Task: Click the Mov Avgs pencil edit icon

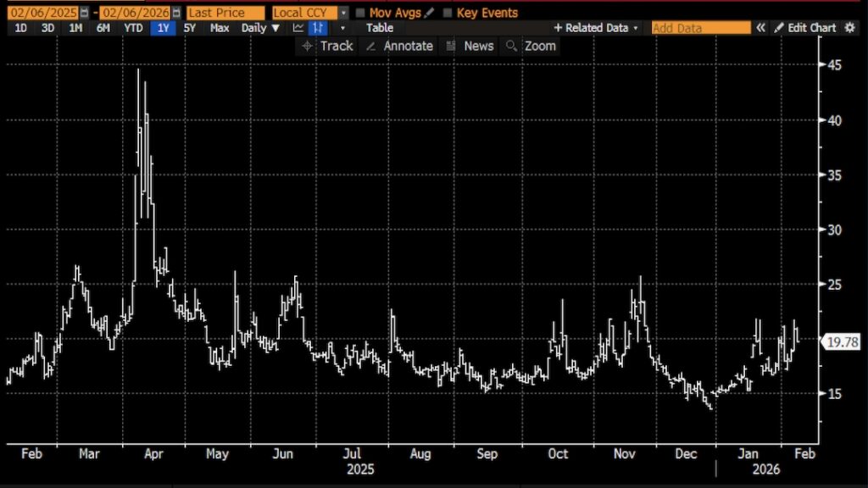Action: (428, 13)
